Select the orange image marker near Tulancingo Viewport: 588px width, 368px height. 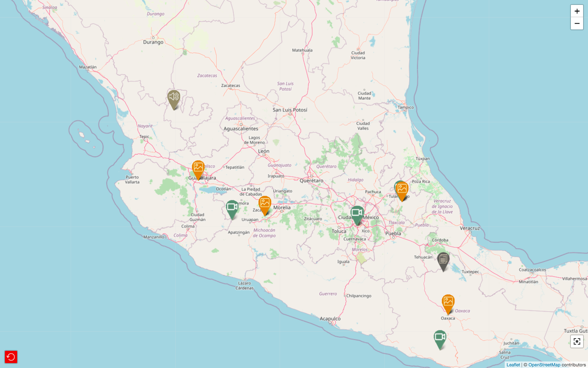tap(402, 190)
